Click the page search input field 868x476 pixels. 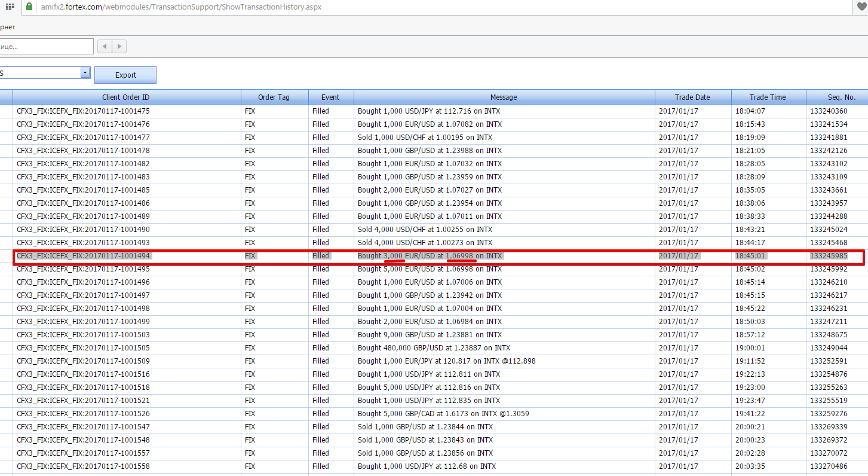[x=47, y=46]
